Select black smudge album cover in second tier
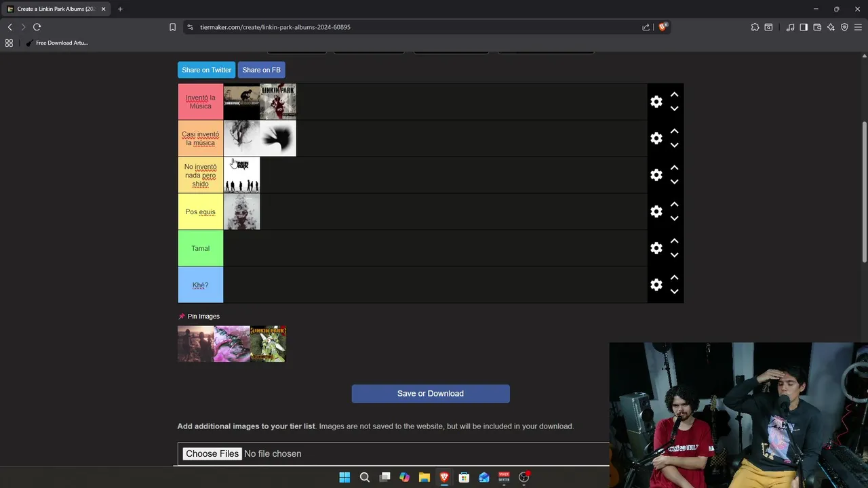This screenshot has height=488, width=868. tap(278, 138)
